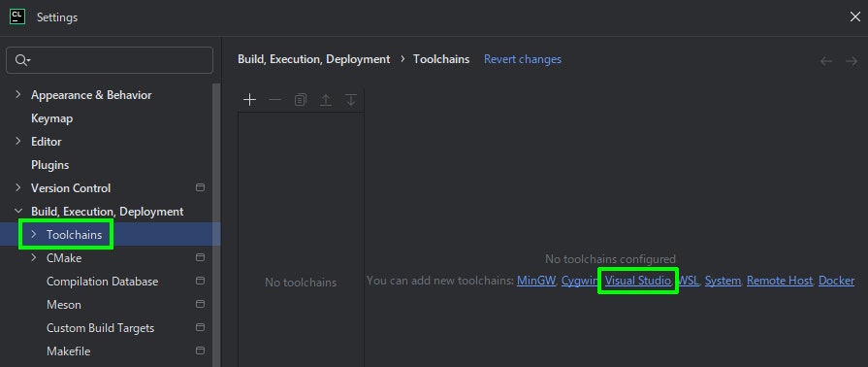Collapse Build, Execution, Deployment section
This screenshot has width=868, height=367.
pos(18,212)
